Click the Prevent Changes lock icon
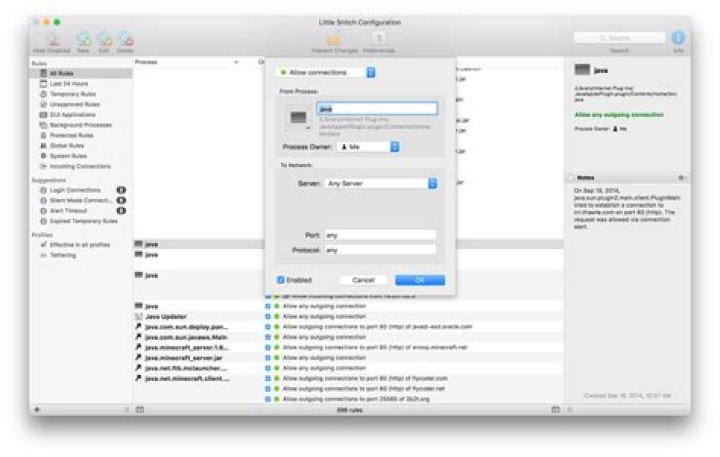Viewport: 720px width, 457px height. 334,39
